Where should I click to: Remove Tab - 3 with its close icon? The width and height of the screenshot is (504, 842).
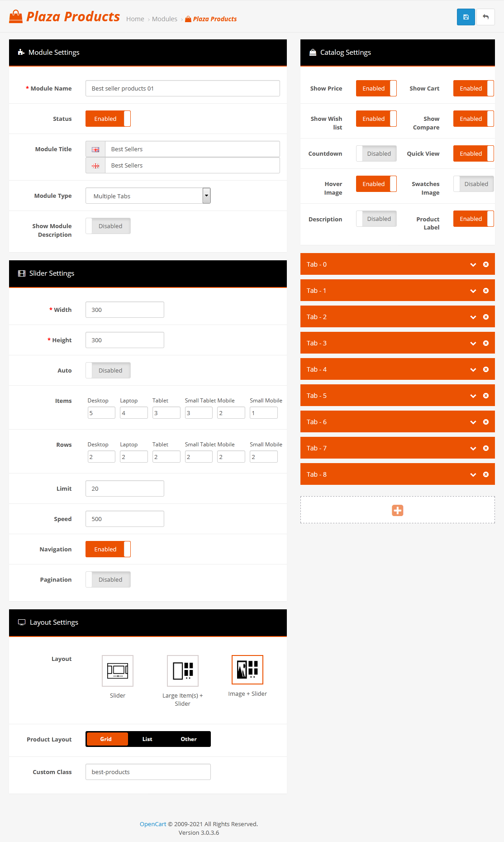click(x=485, y=343)
